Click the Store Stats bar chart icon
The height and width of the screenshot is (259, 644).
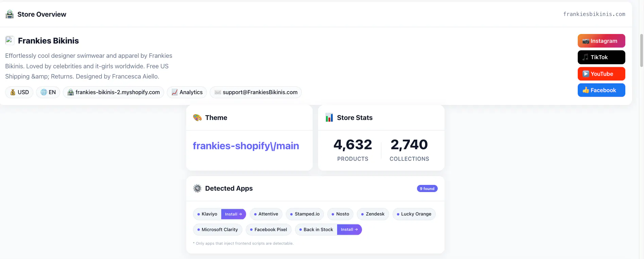[329, 118]
